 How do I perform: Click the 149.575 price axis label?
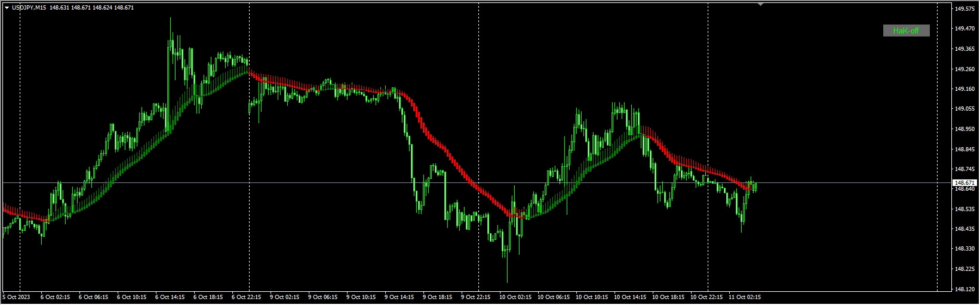pos(965,9)
